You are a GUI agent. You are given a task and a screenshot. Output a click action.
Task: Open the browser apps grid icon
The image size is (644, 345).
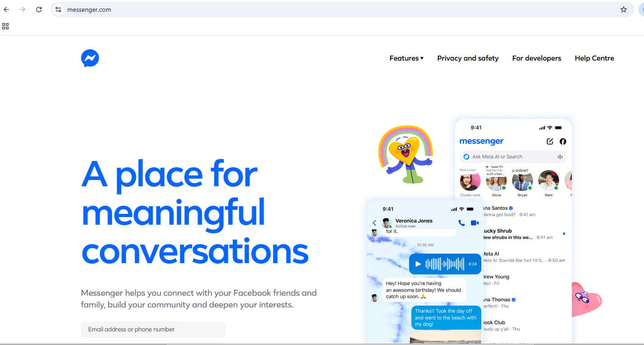pos(5,26)
